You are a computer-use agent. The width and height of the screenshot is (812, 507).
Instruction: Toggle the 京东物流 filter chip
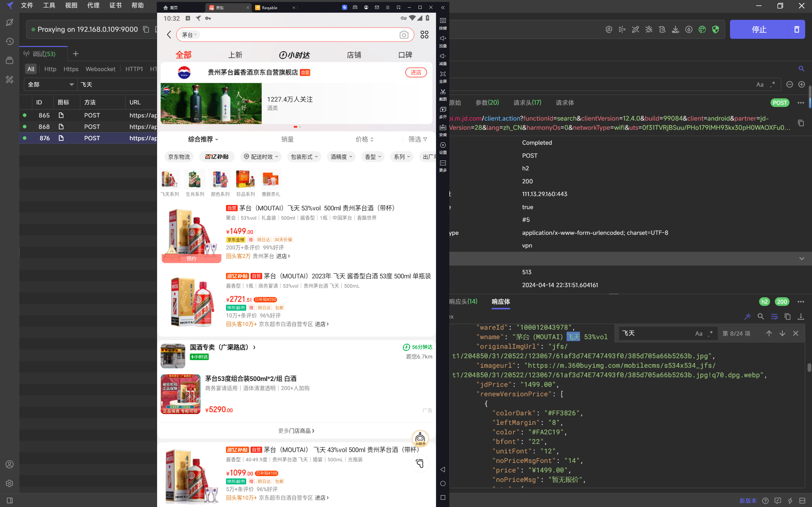click(x=179, y=157)
